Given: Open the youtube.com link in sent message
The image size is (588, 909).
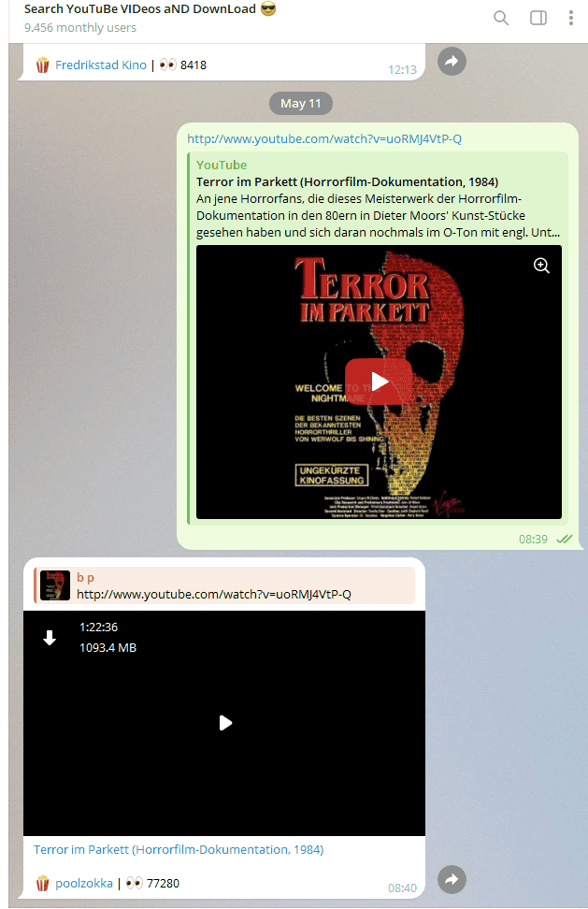Looking at the screenshot, I should 324,138.
